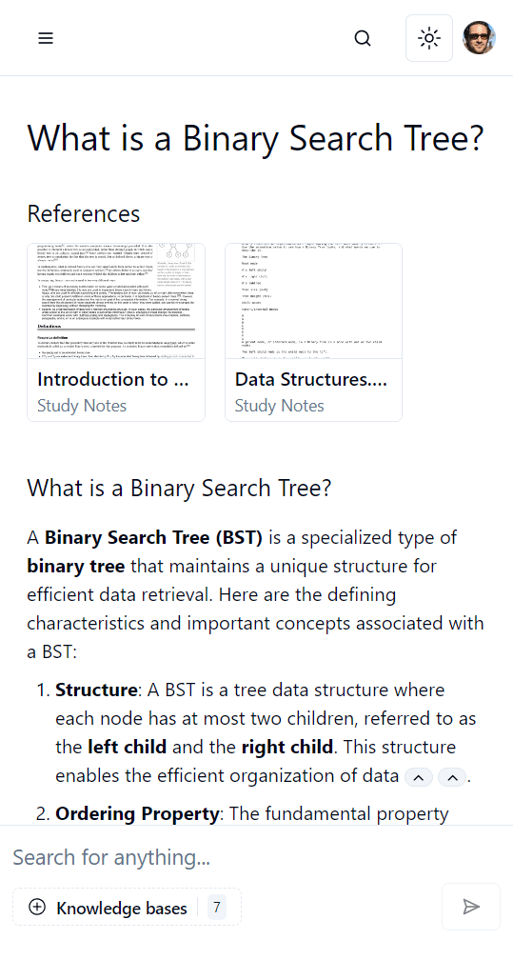Open the user profile avatar
Image resolution: width=513 pixels, height=980 pixels.
coord(480,38)
